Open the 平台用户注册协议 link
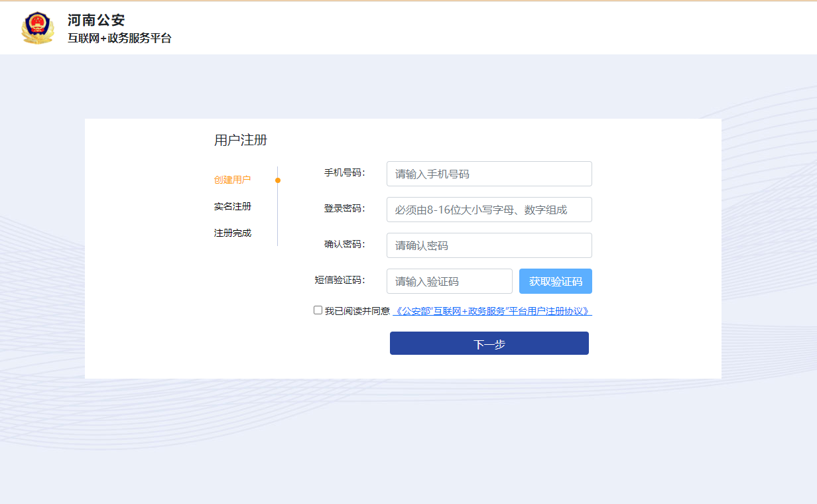The height and width of the screenshot is (504, 817). click(492, 311)
